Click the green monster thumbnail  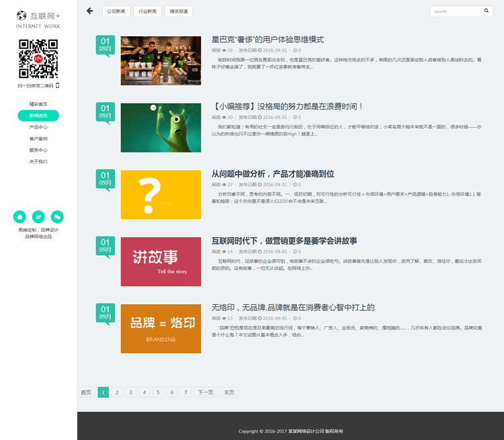pos(161,128)
